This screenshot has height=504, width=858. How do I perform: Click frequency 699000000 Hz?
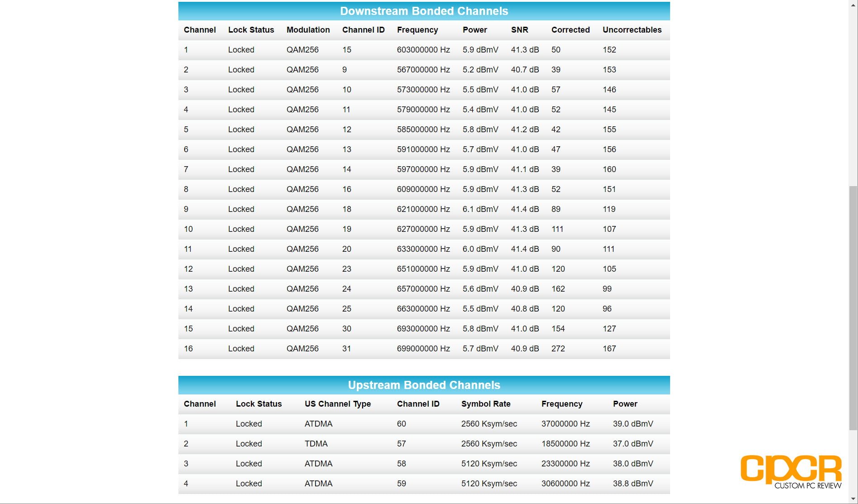point(423,349)
